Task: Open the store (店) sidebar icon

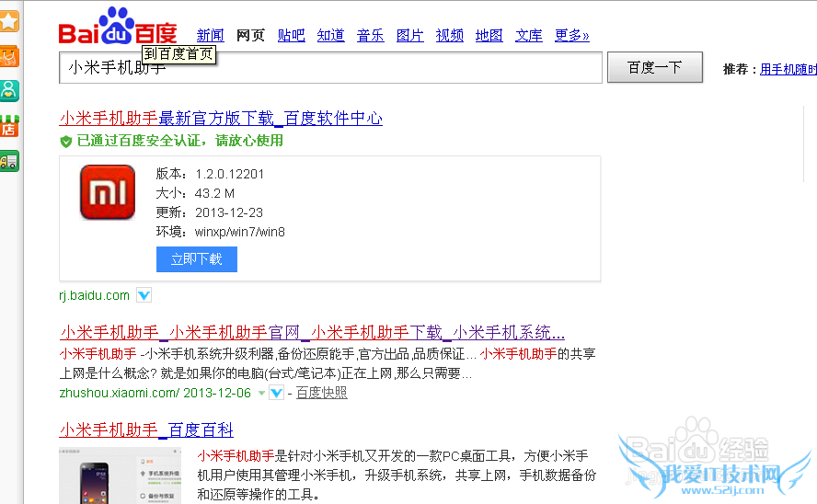Action: pos(9,126)
